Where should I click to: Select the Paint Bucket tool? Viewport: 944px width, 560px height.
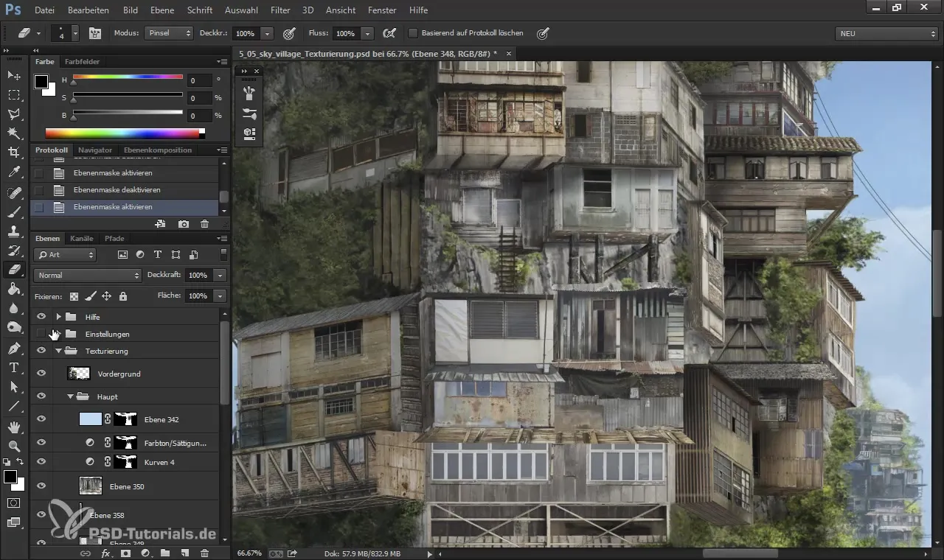click(14, 289)
